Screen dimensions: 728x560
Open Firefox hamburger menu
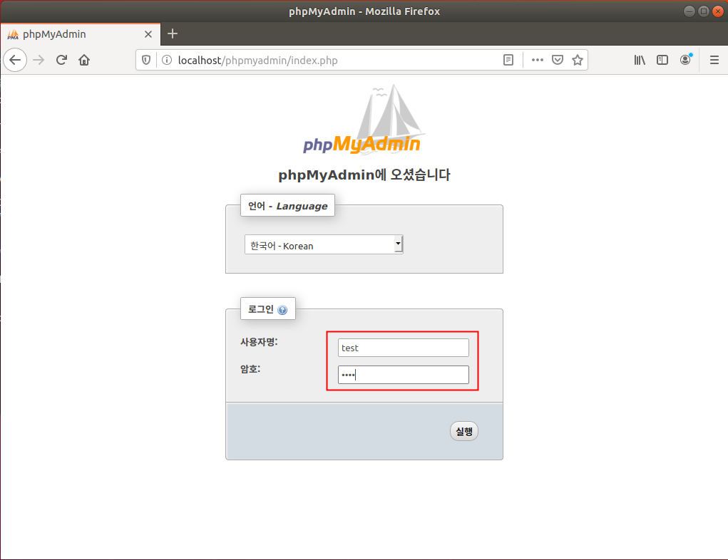click(x=714, y=60)
